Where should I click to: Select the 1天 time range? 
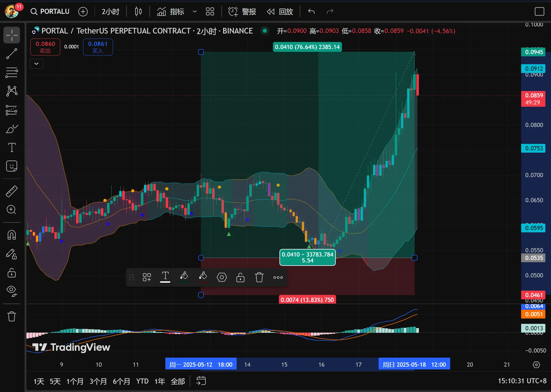(x=39, y=381)
